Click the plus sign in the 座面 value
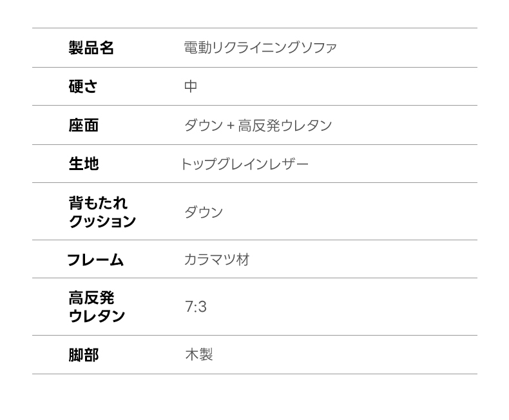Image resolution: width=509 pixels, height=420 pixels. tap(230, 126)
